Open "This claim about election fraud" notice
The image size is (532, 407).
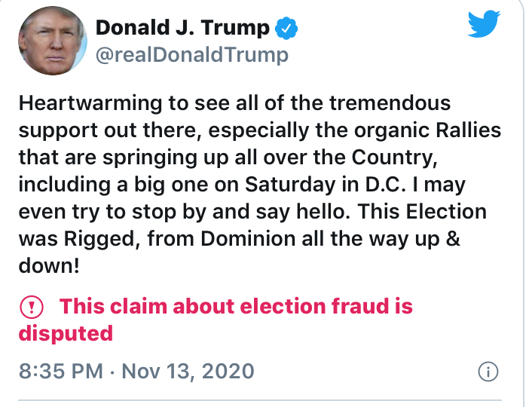pos(236,307)
